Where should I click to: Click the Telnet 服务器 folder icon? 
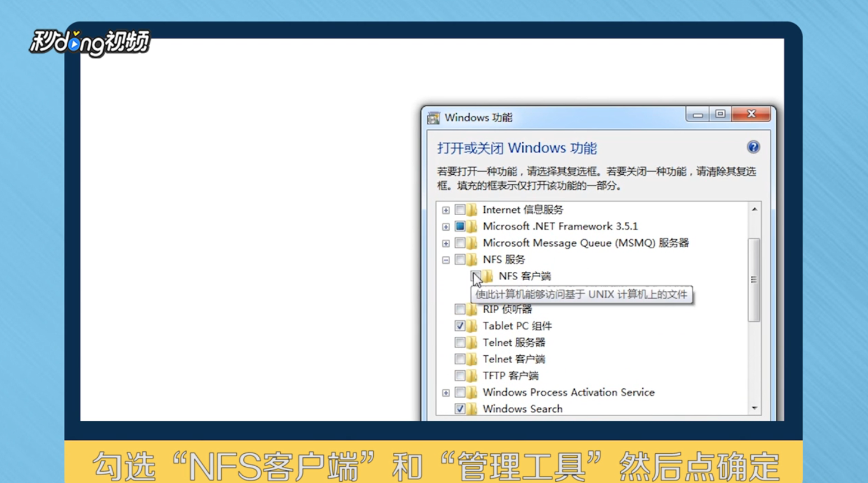(x=472, y=342)
